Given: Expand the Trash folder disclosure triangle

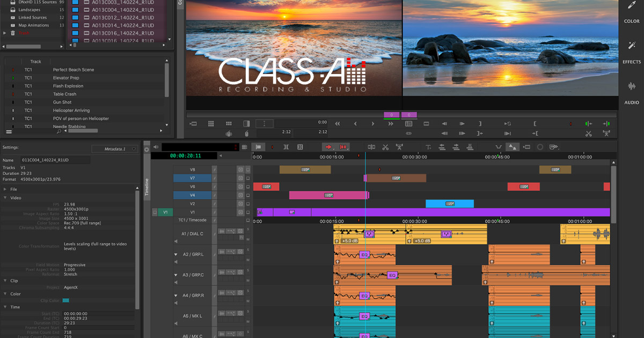Looking at the screenshot, I should point(4,33).
